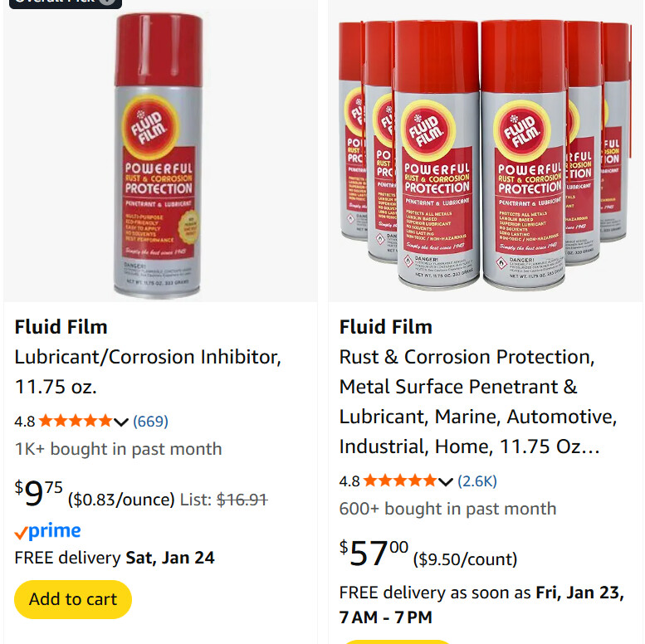This screenshot has height=644, width=645.
Task: Click the Fluid Film brand name above Rust & Corrosion Protection
Action: click(x=386, y=327)
